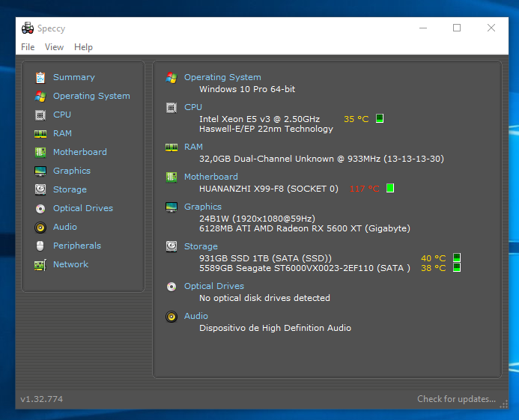Click the Storage hard drive icon in sidebar
Image resolution: width=519 pixels, height=420 pixels.
point(40,189)
